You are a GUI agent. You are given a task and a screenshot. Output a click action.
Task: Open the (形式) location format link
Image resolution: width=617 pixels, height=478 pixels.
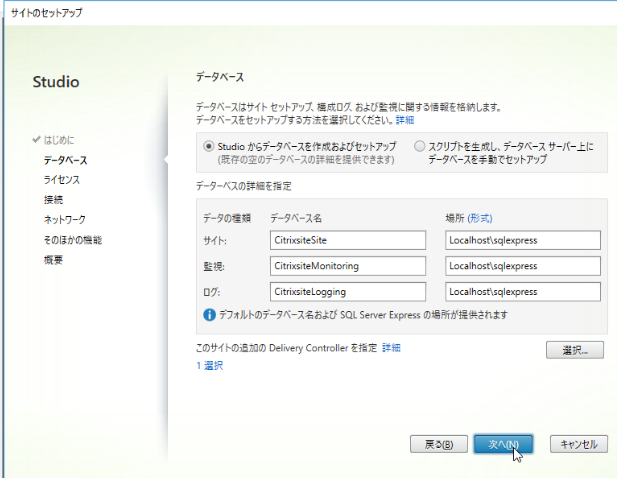pos(480,218)
